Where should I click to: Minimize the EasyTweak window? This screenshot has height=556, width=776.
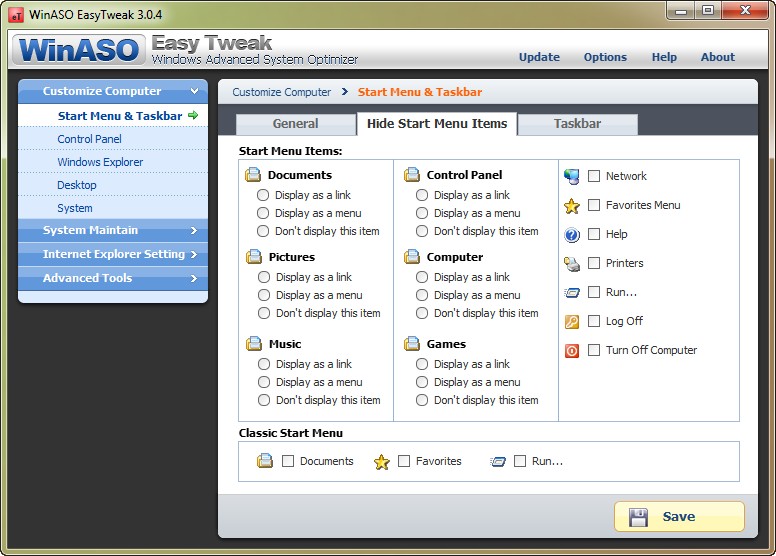tap(681, 11)
